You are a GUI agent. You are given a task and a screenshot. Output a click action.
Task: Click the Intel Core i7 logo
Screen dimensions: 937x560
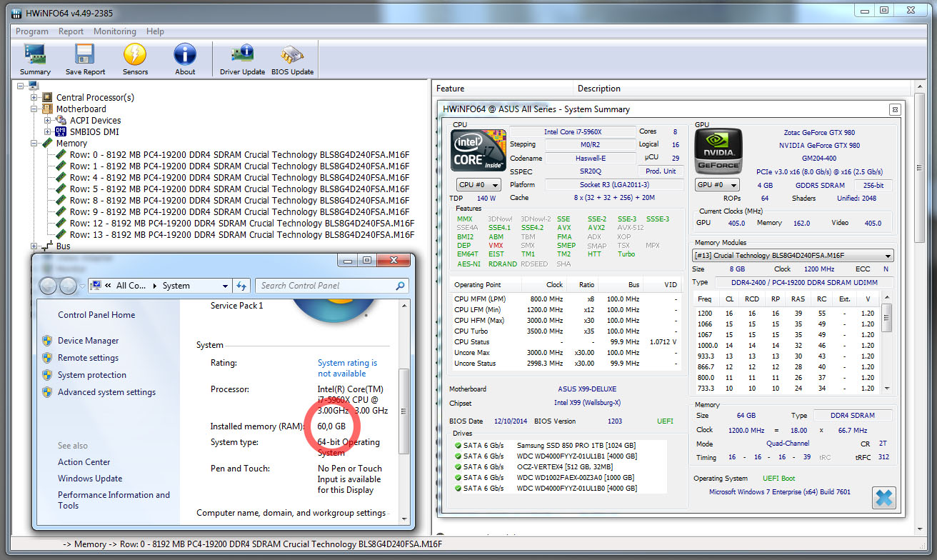coord(478,151)
